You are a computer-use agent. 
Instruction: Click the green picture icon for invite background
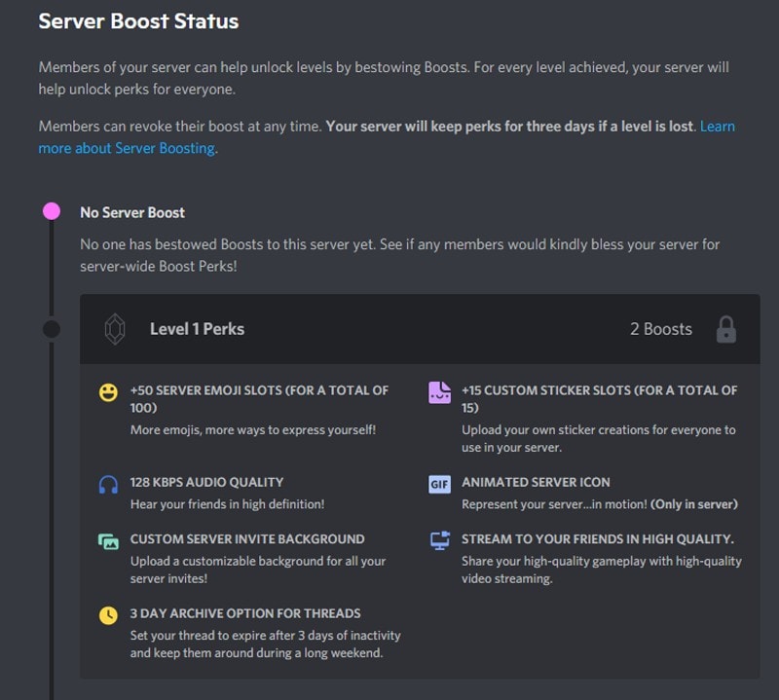tap(108, 540)
